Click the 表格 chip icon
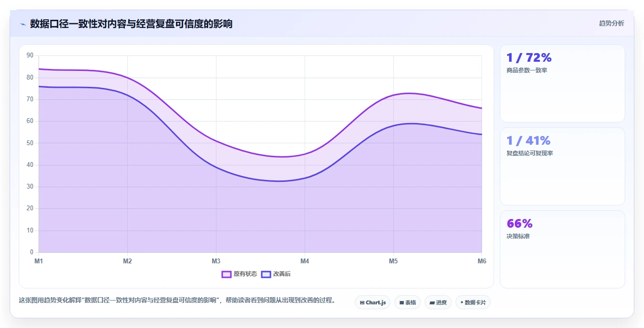The width and height of the screenshot is (644, 328). [x=402, y=303]
